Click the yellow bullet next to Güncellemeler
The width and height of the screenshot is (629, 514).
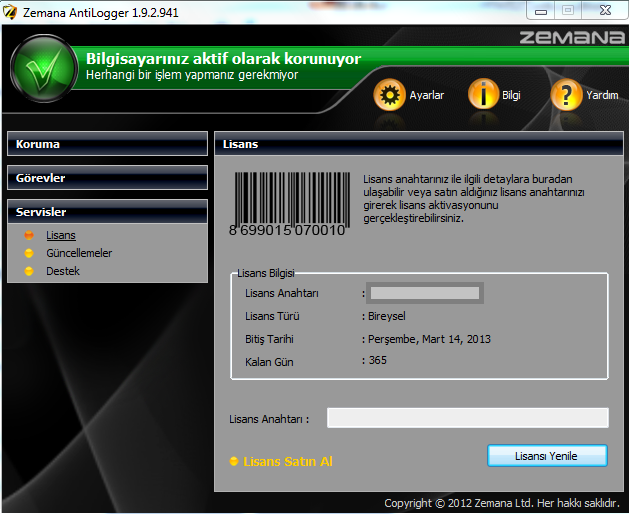point(29,253)
